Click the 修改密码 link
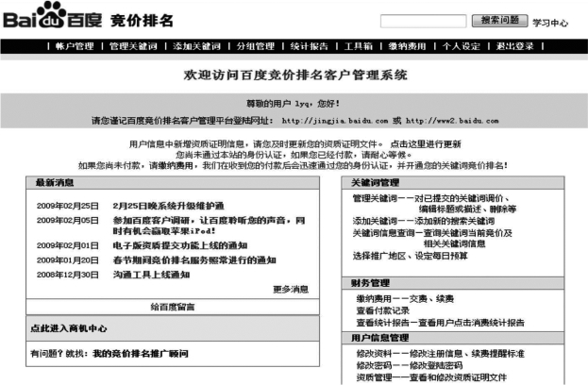This screenshot has height=385, width=588. 374,365
